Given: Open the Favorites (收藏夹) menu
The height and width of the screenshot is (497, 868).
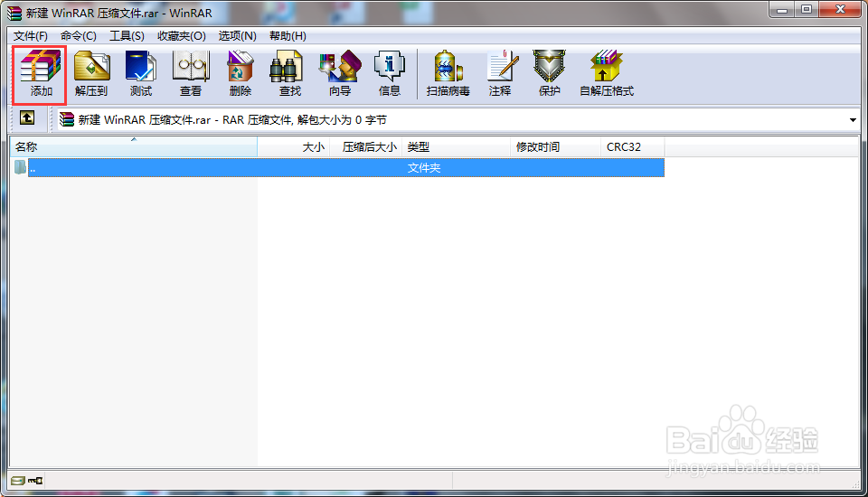Looking at the screenshot, I should click(182, 36).
